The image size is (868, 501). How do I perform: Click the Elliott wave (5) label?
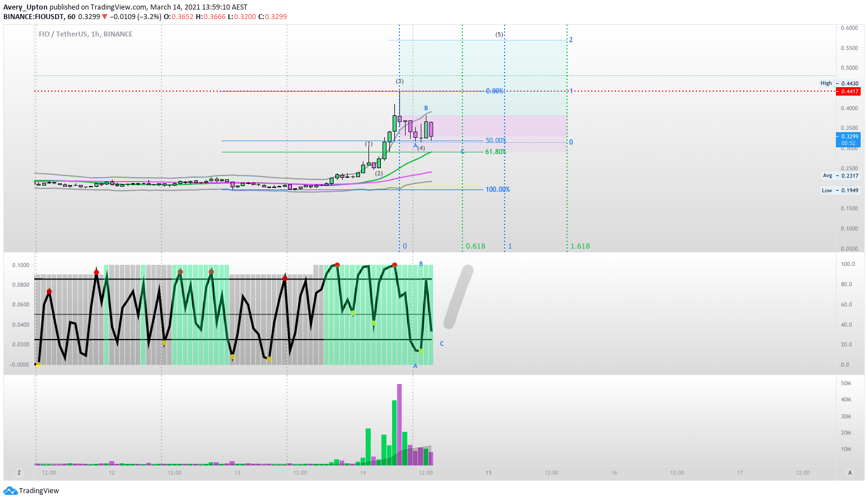tap(500, 34)
